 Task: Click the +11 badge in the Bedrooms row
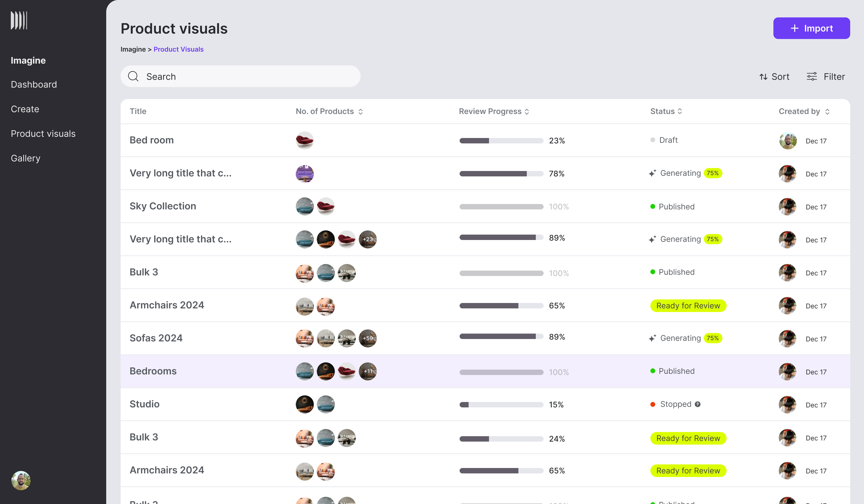point(367,371)
